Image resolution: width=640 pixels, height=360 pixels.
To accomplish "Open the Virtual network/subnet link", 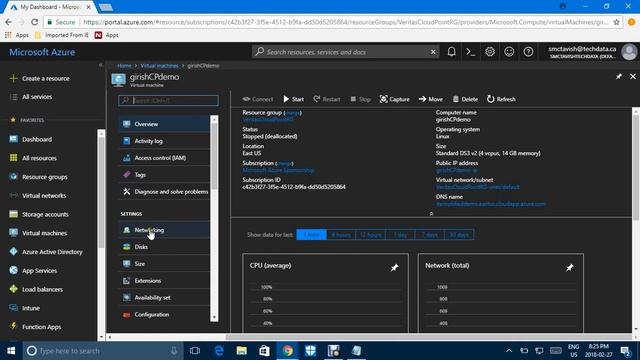I will coord(478,187).
